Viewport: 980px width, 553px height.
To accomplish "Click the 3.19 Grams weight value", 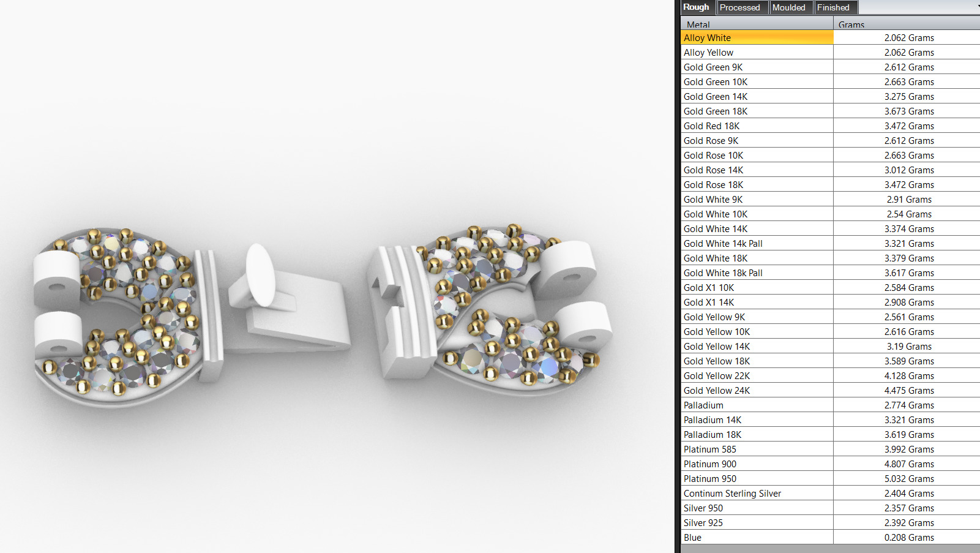I will click(909, 346).
